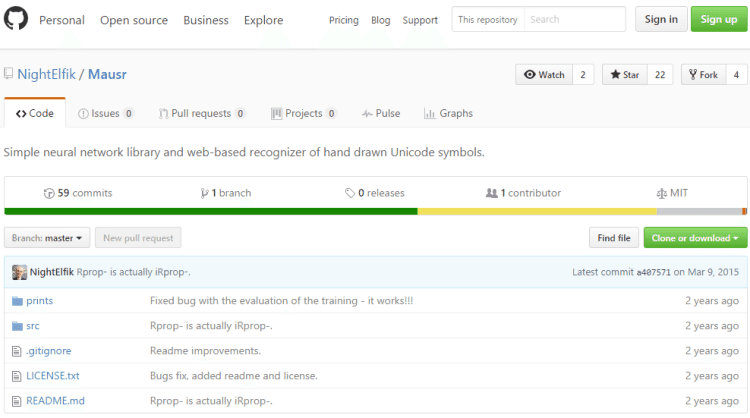
Task: Click the gray segment of language bar
Action: tap(699, 211)
